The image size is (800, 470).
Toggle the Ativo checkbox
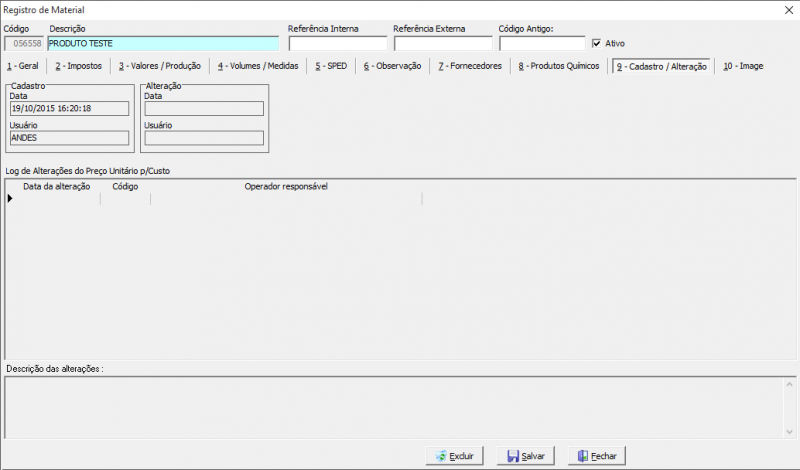tap(596, 43)
